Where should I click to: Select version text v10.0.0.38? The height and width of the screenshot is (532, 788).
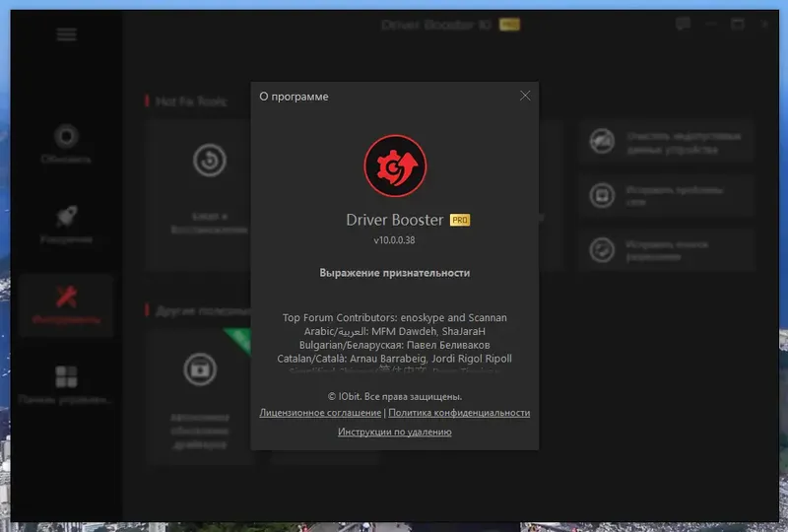(x=394, y=239)
